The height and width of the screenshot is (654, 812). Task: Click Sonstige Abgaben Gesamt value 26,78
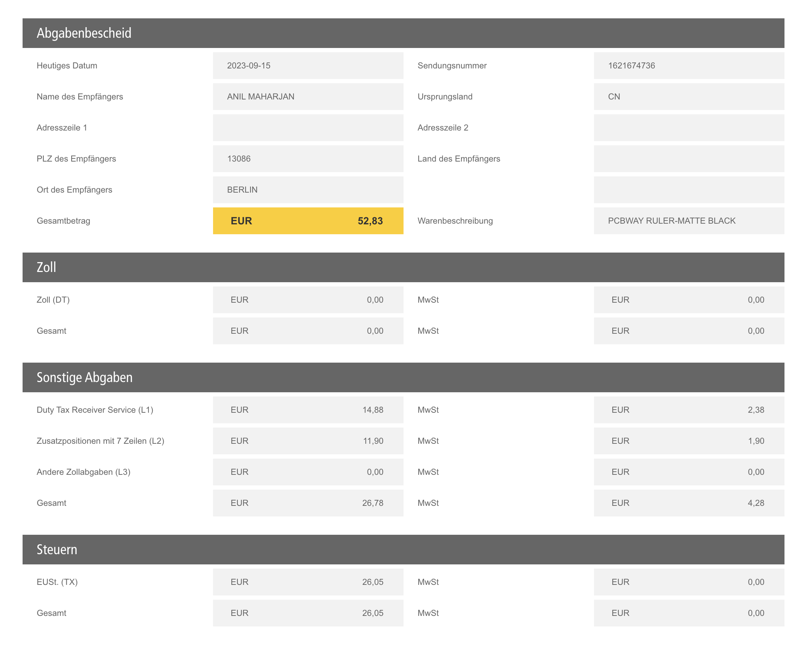pyautogui.click(x=308, y=503)
